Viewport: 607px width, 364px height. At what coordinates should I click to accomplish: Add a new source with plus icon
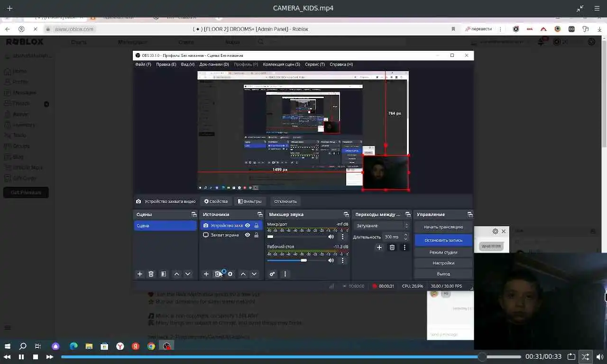tap(206, 274)
